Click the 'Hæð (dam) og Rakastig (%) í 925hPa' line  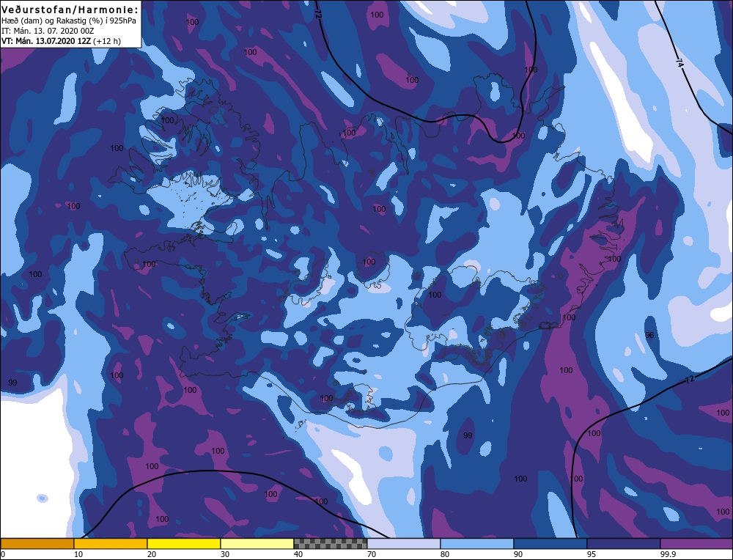pos(69,21)
